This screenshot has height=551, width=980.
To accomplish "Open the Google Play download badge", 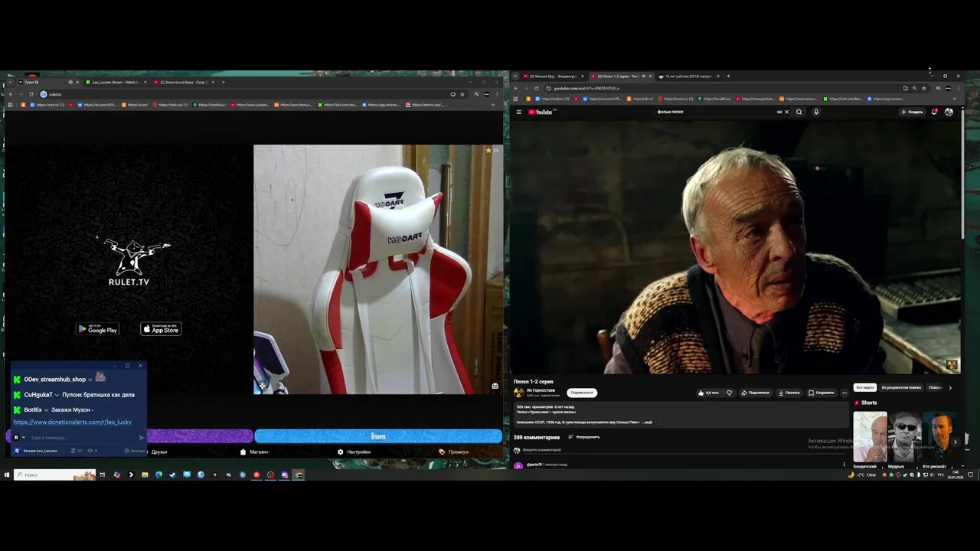I will pos(98,329).
